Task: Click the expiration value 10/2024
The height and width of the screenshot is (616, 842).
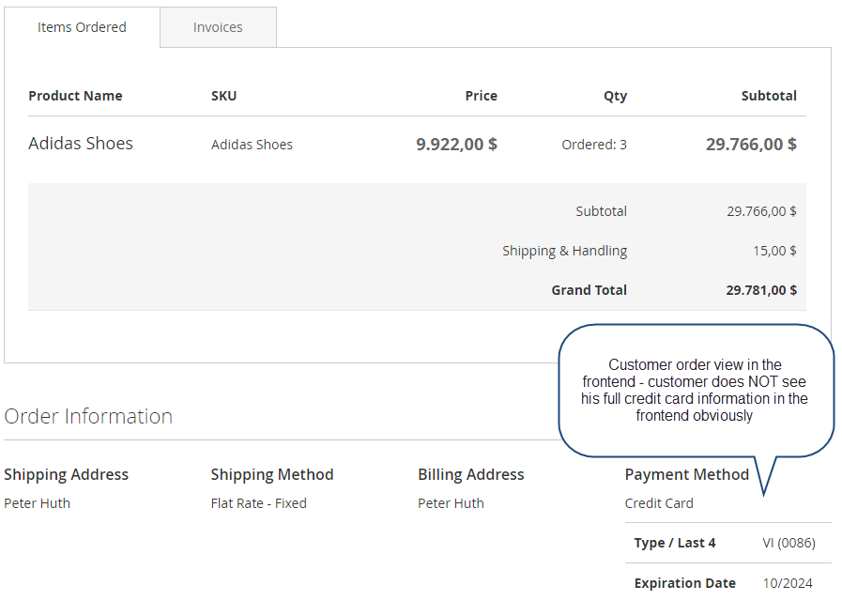Action: (x=788, y=583)
